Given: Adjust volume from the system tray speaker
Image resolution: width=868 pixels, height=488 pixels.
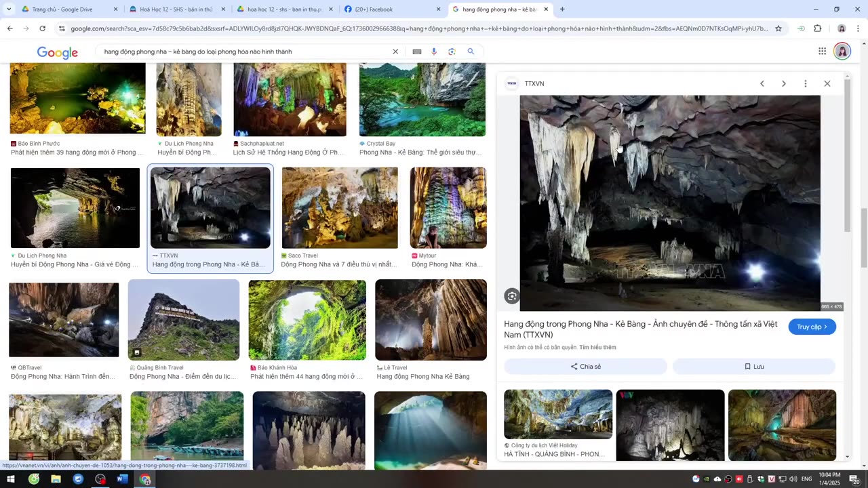Looking at the screenshot, I should click(793, 479).
